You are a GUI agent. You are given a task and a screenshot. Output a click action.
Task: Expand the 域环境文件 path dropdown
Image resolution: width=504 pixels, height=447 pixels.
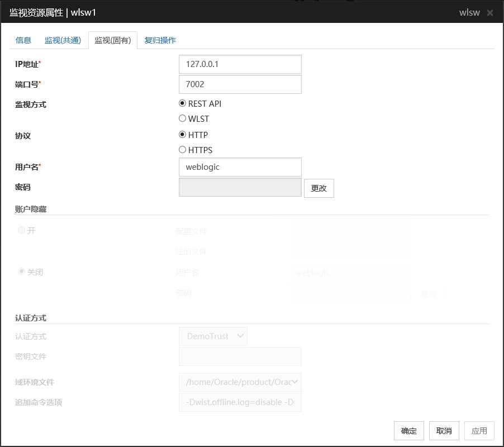(x=240, y=382)
